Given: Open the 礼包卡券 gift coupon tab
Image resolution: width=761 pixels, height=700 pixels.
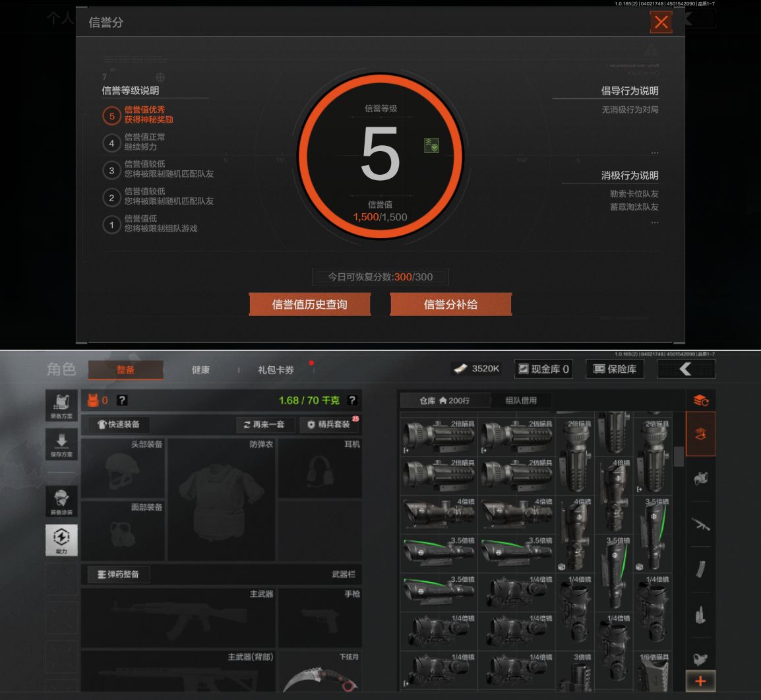Looking at the screenshot, I should (x=276, y=369).
